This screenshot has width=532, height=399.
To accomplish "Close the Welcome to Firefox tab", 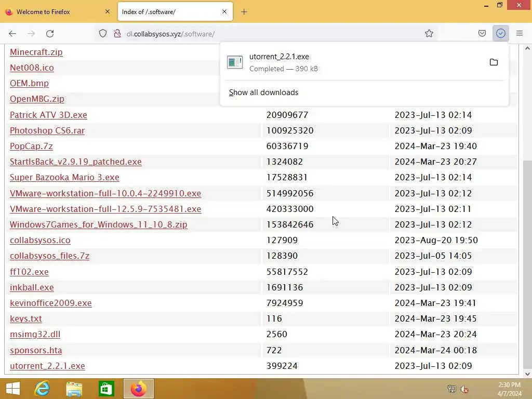I will (108, 11).
